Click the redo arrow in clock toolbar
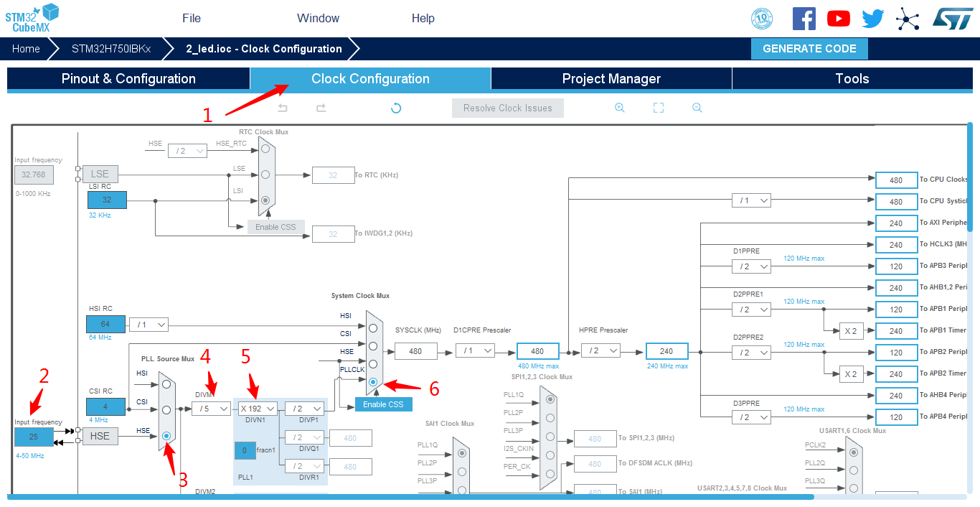Viewport: 980px width, 507px height. [321, 108]
